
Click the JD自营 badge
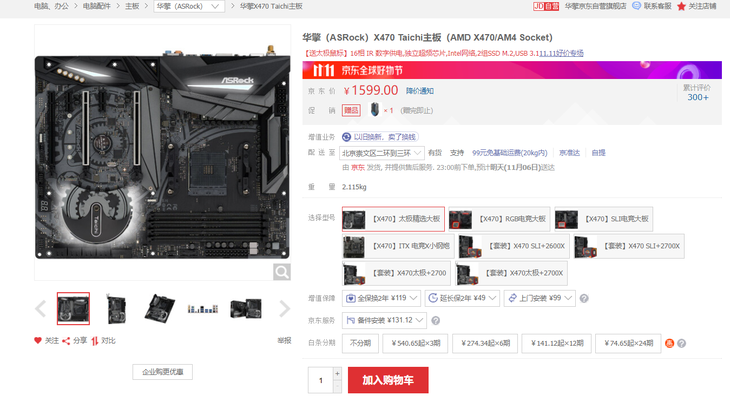546,6
